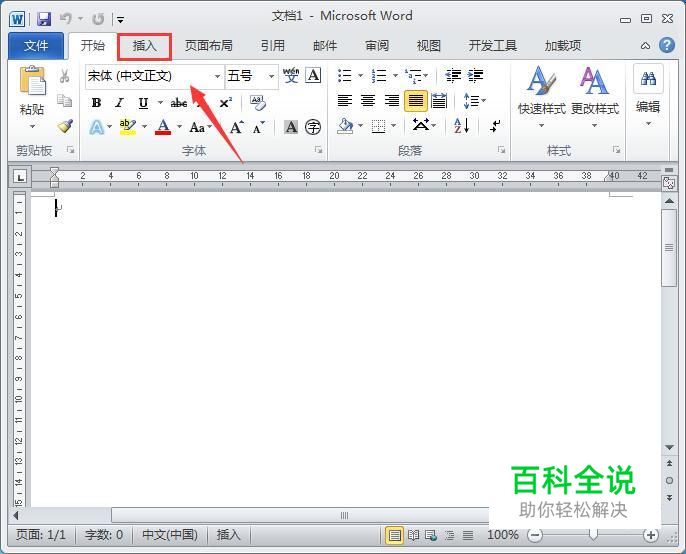The height and width of the screenshot is (554, 686).
Task: Expand the font color dropdown arrow
Action: 179,127
